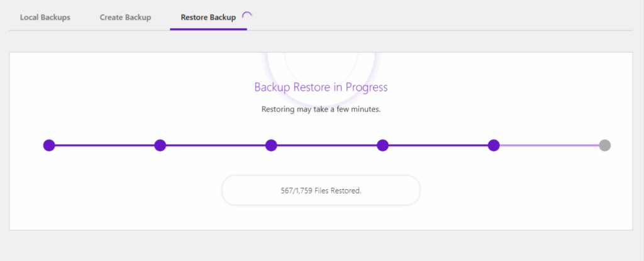
Task: Click the fifth purple progress step dot
Action: click(x=494, y=145)
